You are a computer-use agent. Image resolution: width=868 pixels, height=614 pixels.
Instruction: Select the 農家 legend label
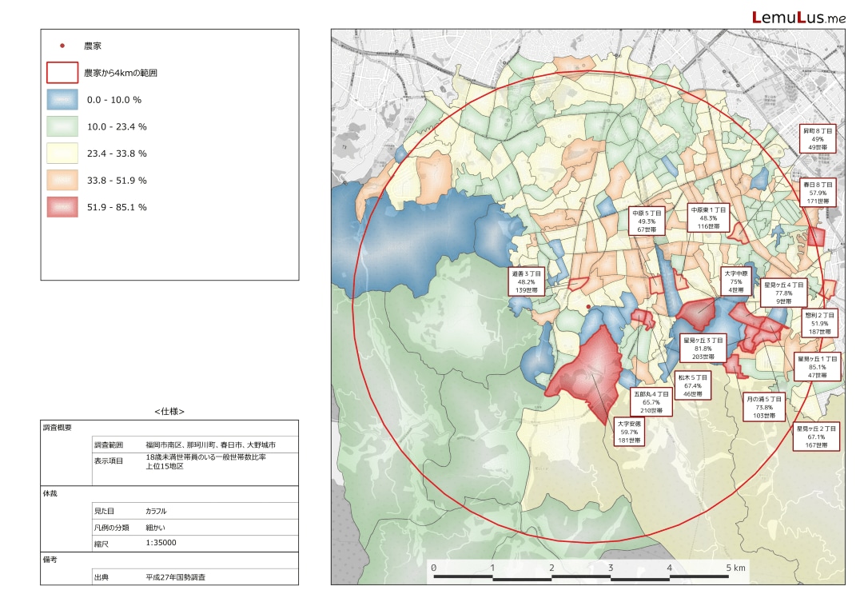[93, 46]
